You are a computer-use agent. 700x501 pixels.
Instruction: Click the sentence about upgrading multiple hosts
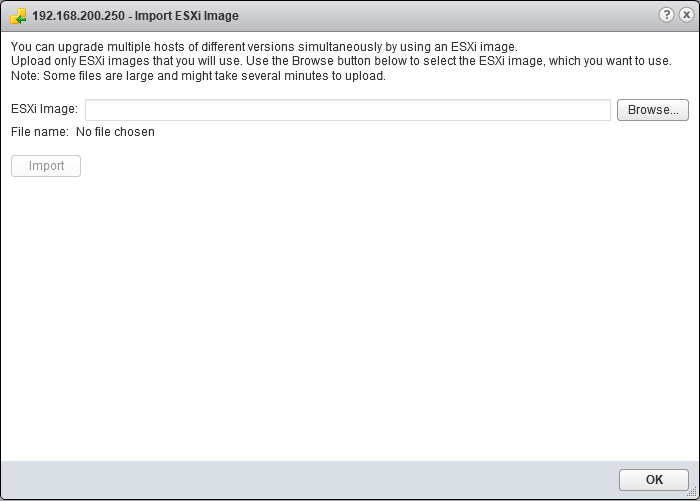pos(264,47)
